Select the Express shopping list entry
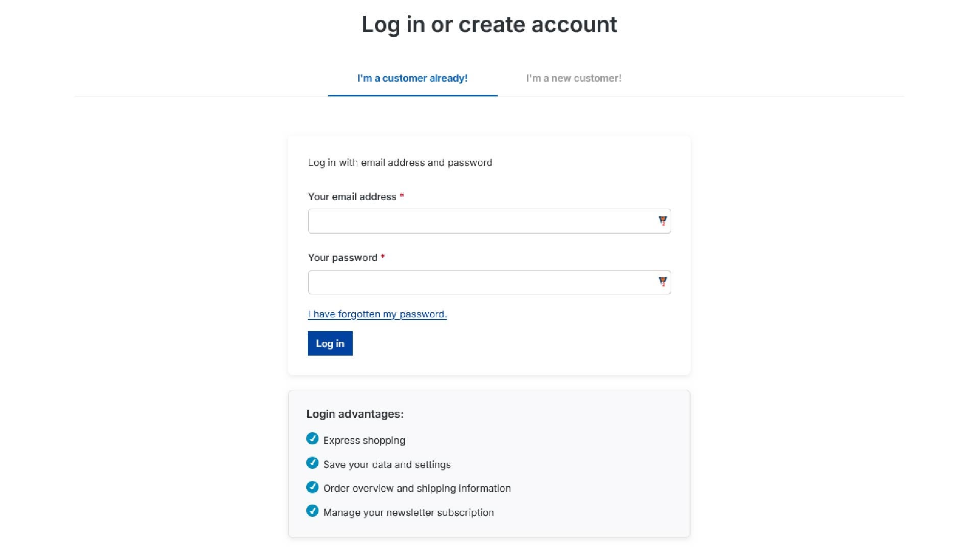Image resolution: width=980 pixels, height=551 pixels. (x=364, y=440)
